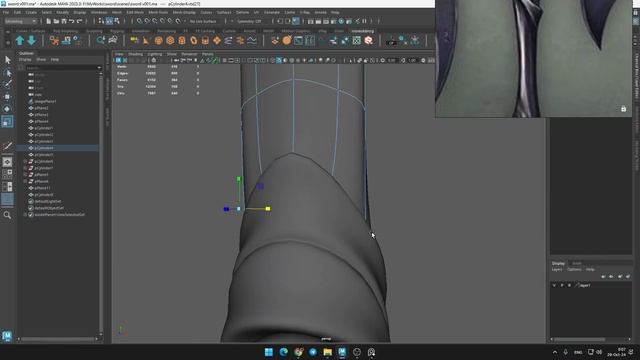
Task: Open the No Live Surface field
Action: pos(203,21)
